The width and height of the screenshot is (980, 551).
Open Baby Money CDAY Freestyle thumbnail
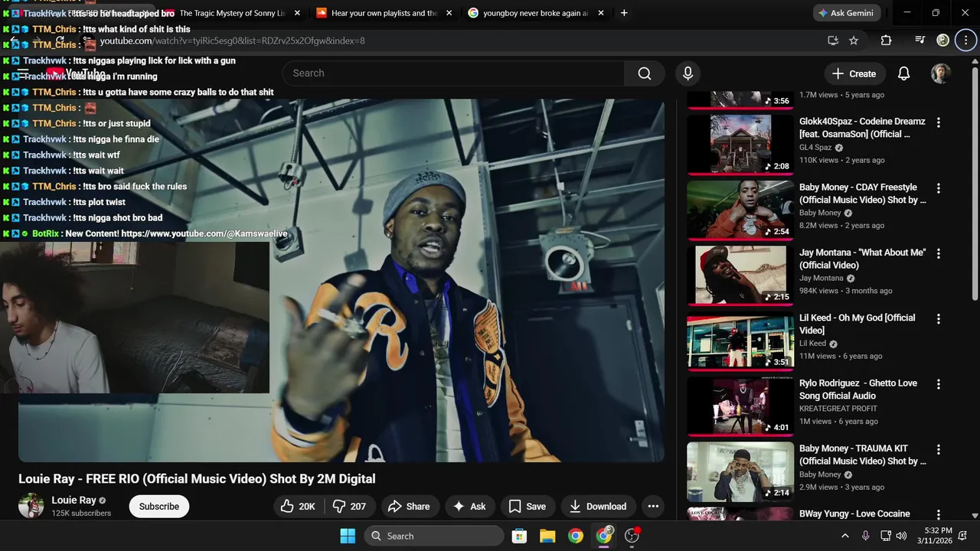click(740, 209)
